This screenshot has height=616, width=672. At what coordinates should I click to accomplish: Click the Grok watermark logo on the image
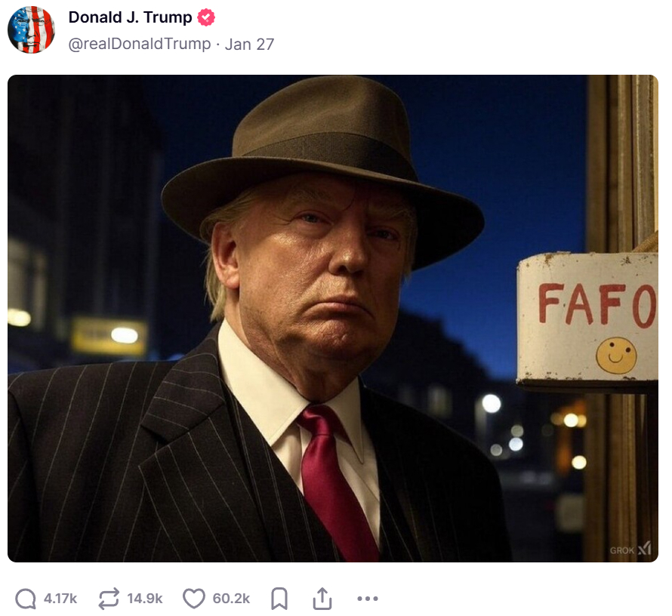click(630, 549)
